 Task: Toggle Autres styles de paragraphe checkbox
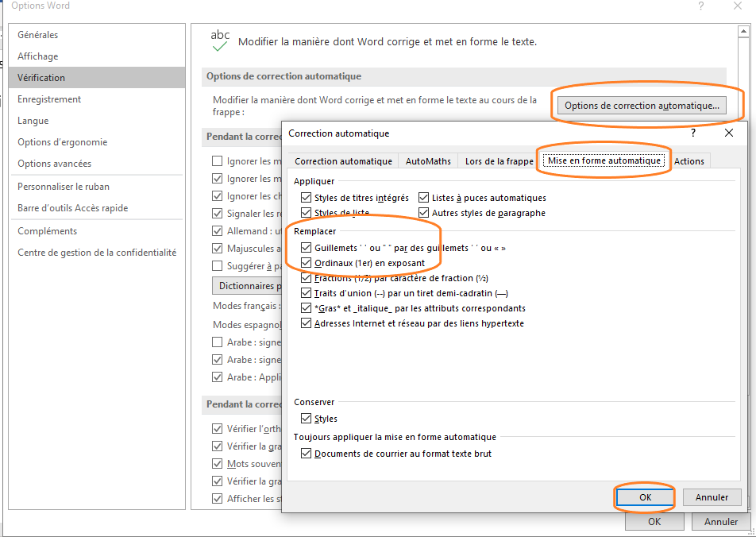pos(423,213)
